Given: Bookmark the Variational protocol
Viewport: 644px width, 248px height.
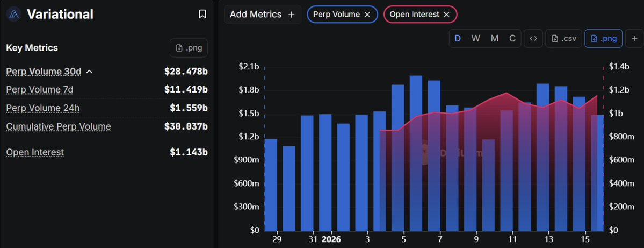Looking at the screenshot, I should click(202, 14).
